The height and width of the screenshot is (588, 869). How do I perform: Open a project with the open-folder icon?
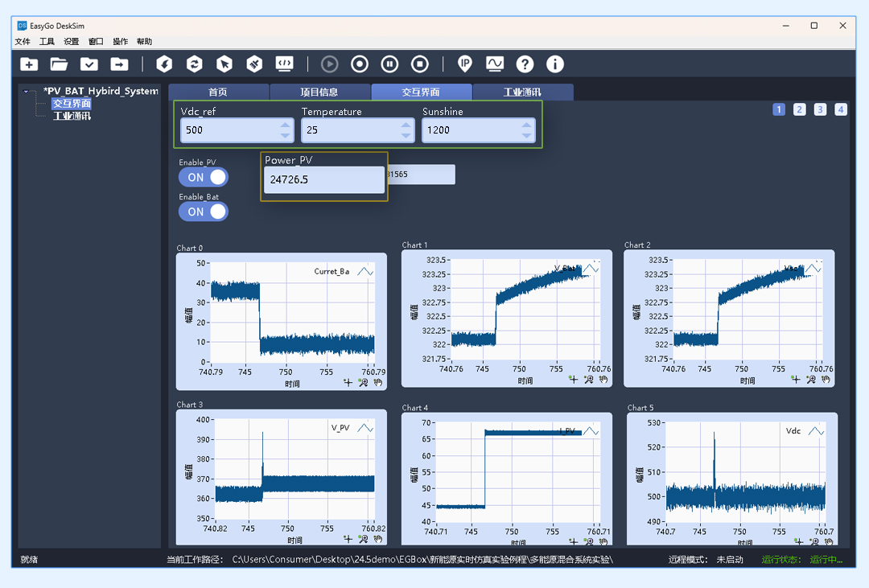tap(59, 64)
